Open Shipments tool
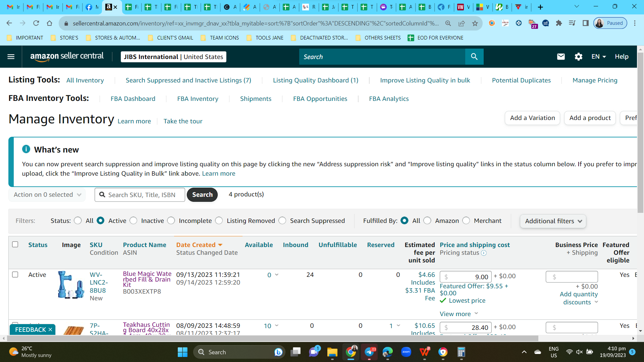Image resolution: width=644 pixels, height=362 pixels. (256, 99)
